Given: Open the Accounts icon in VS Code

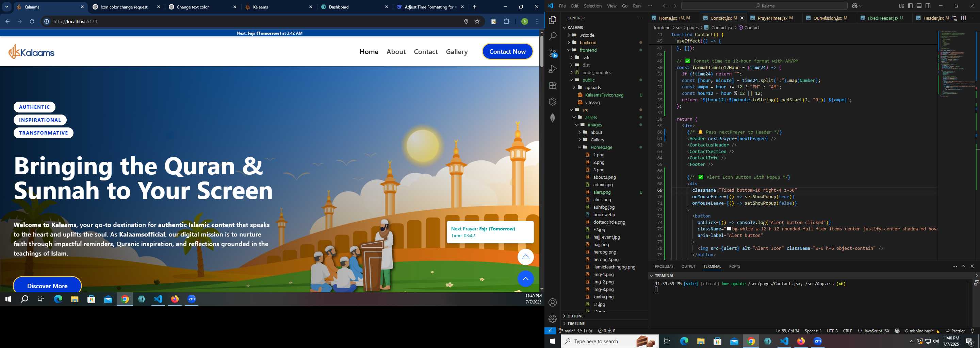Looking at the screenshot, I should point(553,302).
